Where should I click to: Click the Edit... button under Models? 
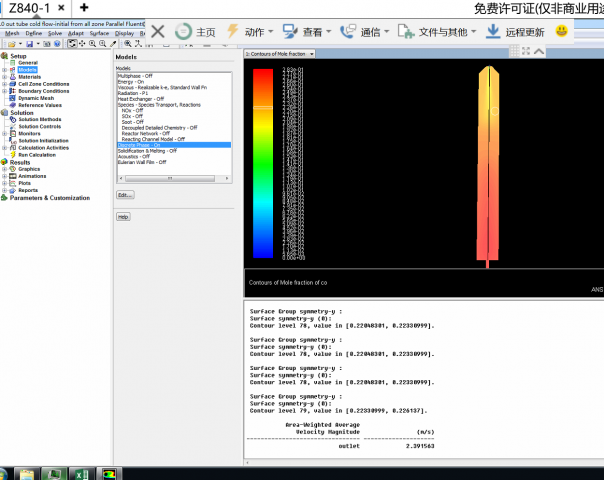click(124, 195)
